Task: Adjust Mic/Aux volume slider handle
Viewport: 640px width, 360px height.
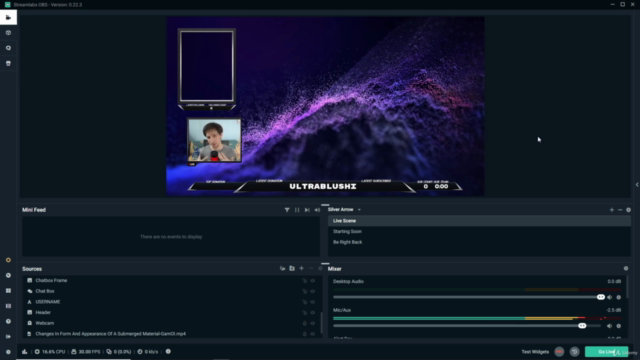Action: coord(582,326)
